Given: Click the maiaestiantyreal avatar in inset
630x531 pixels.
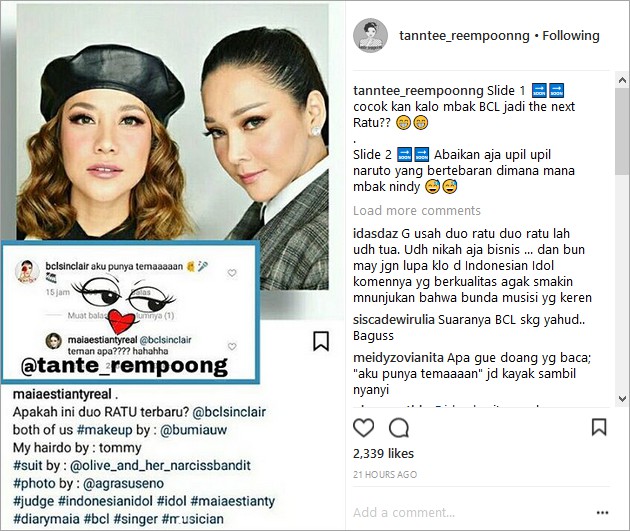Looking at the screenshot, I should coord(53,341).
